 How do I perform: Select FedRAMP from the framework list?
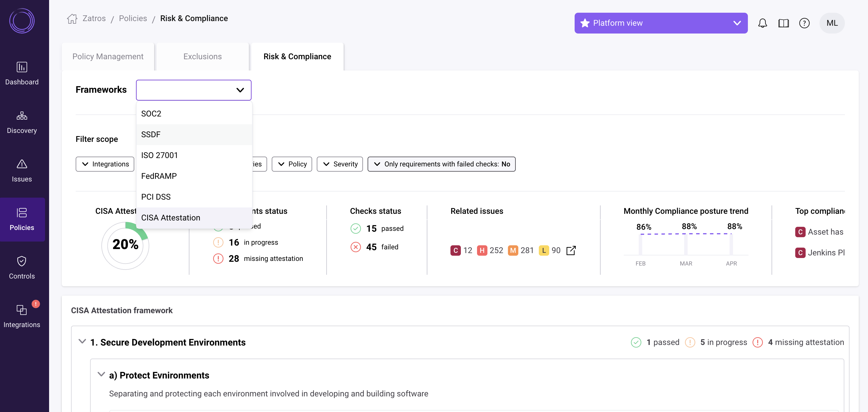tap(159, 176)
